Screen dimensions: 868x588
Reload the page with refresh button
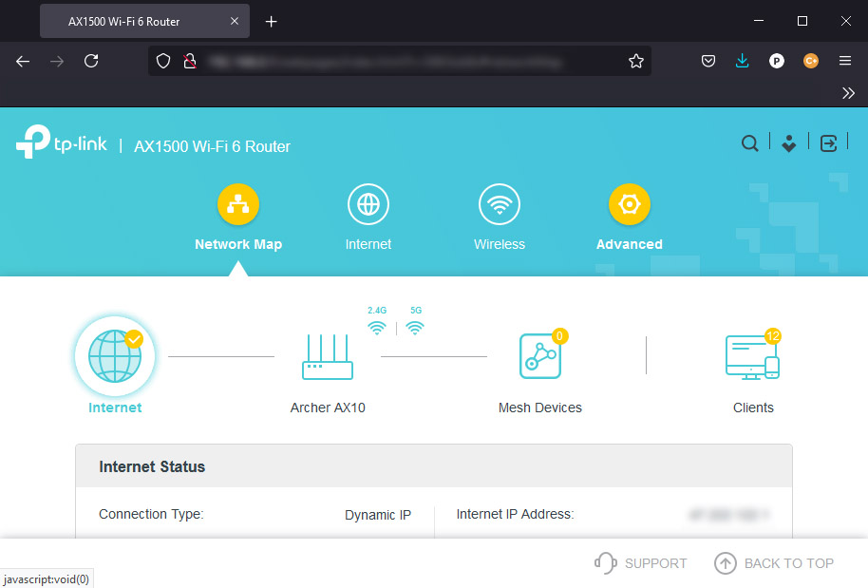coord(91,61)
